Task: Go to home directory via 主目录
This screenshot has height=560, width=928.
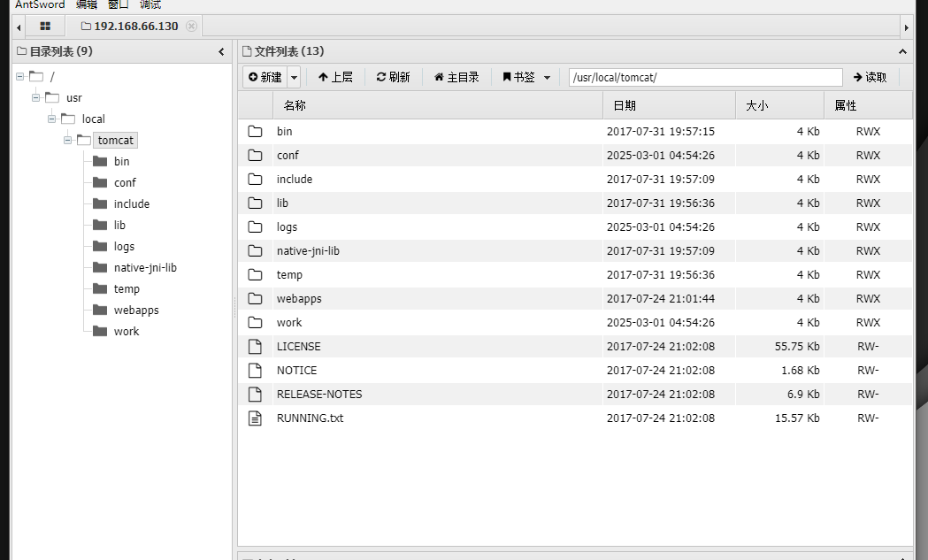Action: [456, 77]
